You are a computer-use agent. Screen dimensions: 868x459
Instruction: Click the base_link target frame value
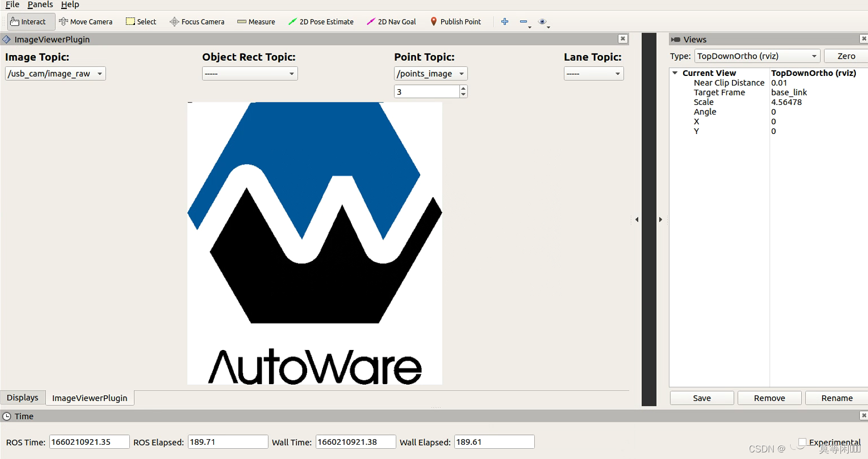click(789, 92)
